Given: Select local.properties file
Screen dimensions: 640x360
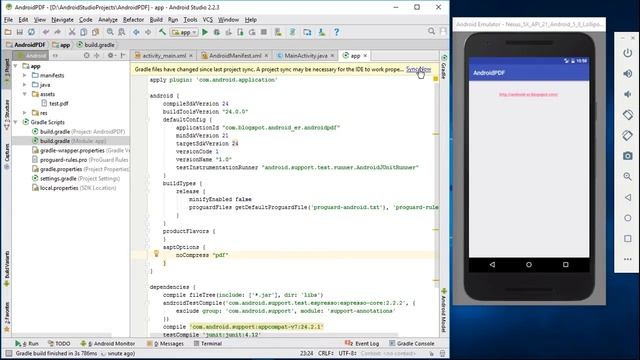Looking at the screenshot, I should tap(74, 188).
